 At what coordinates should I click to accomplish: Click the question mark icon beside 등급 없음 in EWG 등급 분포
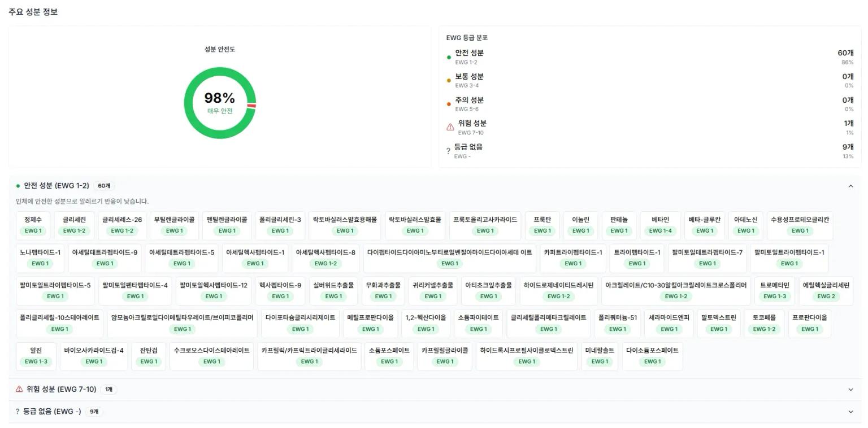coord(448,151)
